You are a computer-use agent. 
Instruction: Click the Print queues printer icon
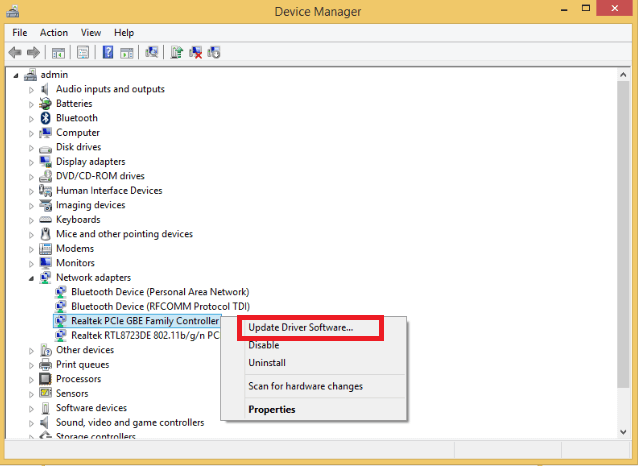click(45, 364)
